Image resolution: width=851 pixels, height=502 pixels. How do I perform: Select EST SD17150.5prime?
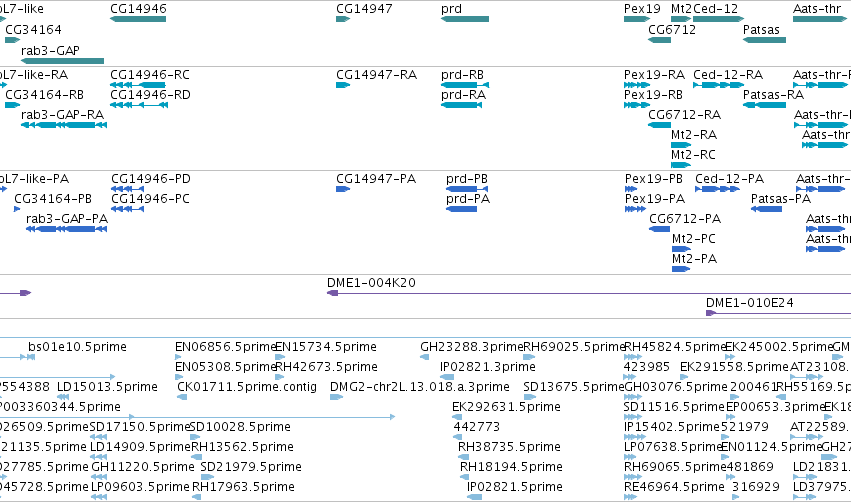click(98, 437)
